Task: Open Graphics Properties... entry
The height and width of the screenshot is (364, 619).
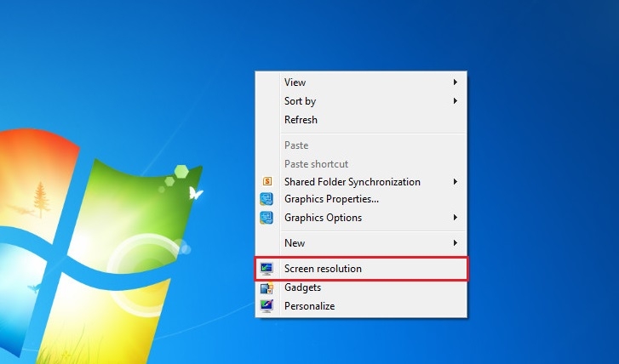Action: (361, 199)
